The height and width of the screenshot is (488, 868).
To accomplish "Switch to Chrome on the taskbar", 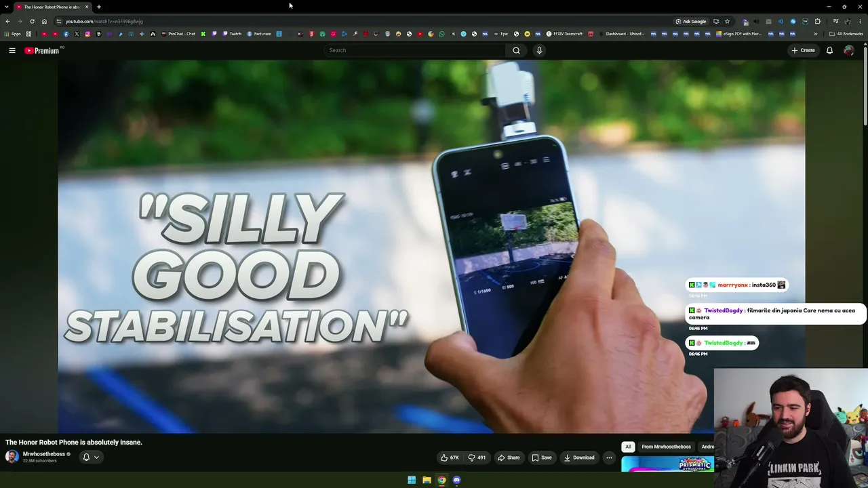I will [x=441, y=480].
